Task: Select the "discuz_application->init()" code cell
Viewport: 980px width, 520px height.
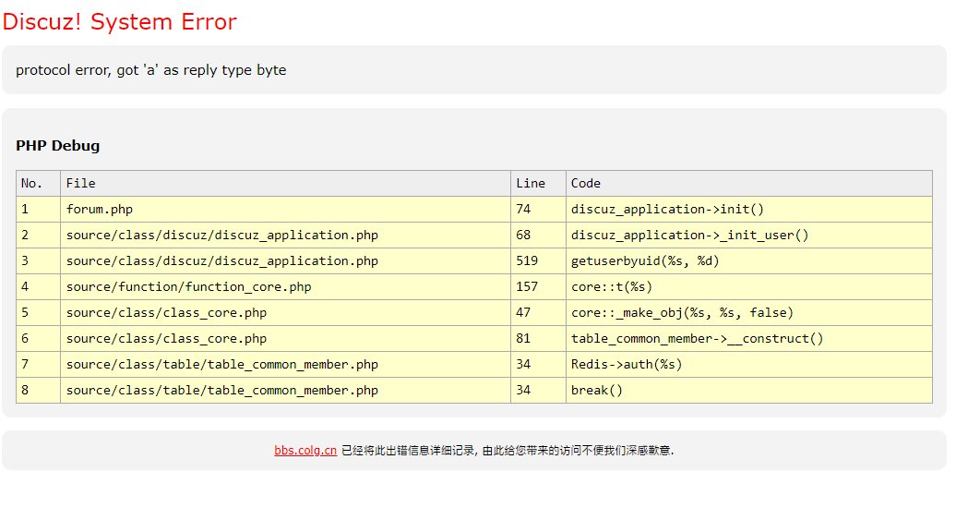Action: click(x=748, y=209)
